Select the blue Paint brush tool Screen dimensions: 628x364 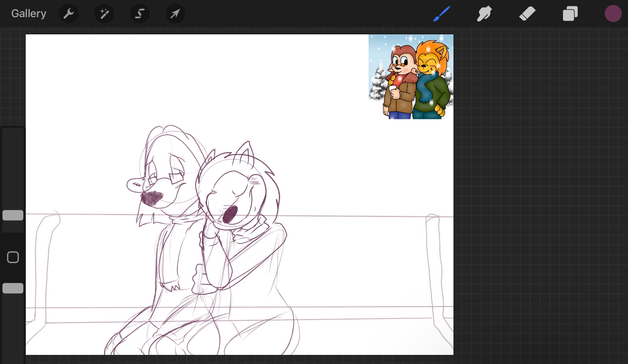tap(442, 13)
